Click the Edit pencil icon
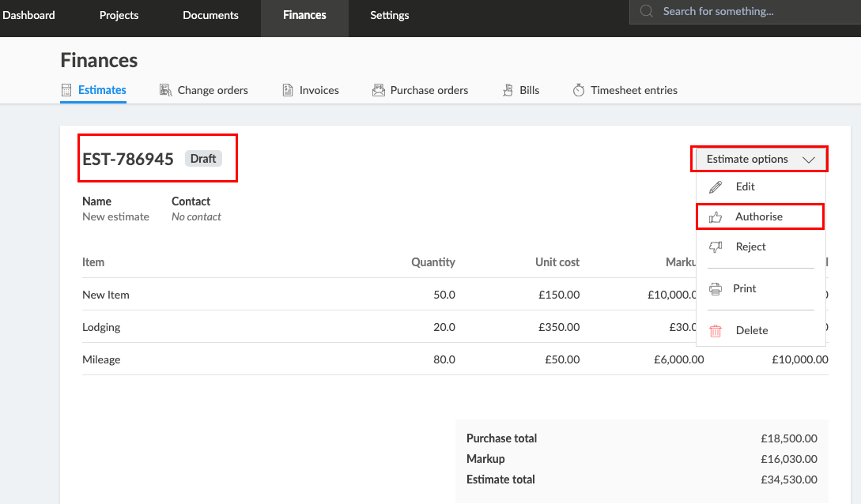The width and height of the screenshot is (861, 504). (716, 187)
